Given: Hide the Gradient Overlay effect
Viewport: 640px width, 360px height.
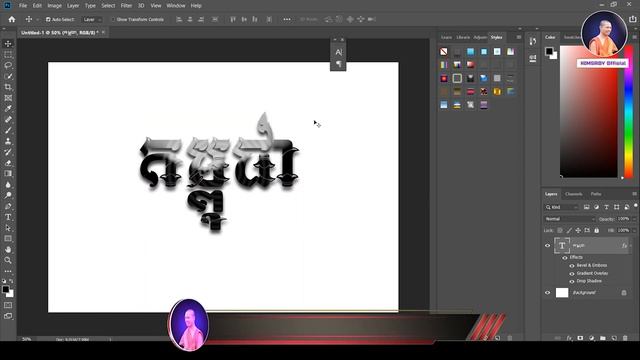Looking at the screenshot, I should (572, 273).
